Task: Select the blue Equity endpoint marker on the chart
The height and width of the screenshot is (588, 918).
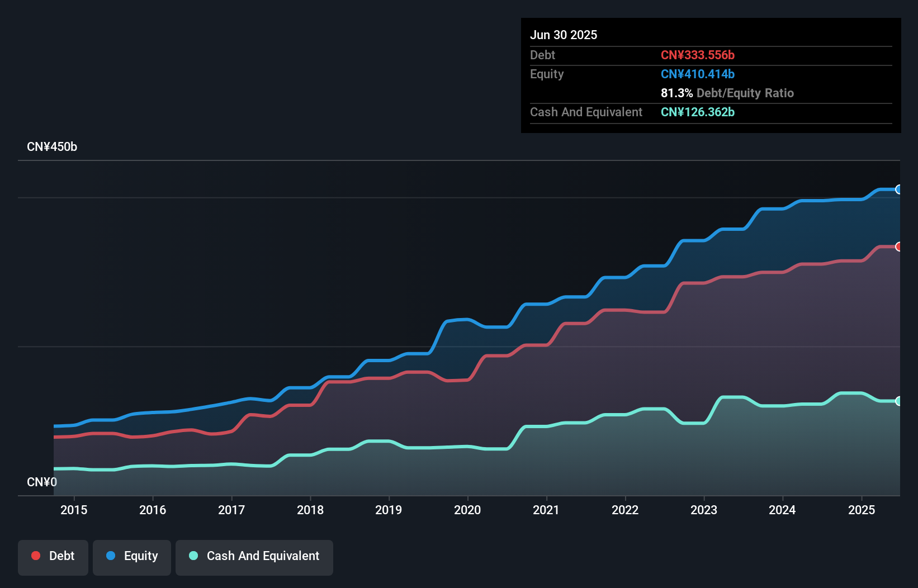Action: (899, 189)
